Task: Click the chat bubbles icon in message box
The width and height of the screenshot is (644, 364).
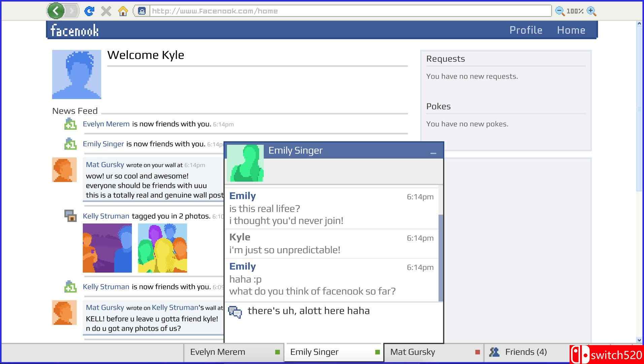Action: (x=235, y=312)
